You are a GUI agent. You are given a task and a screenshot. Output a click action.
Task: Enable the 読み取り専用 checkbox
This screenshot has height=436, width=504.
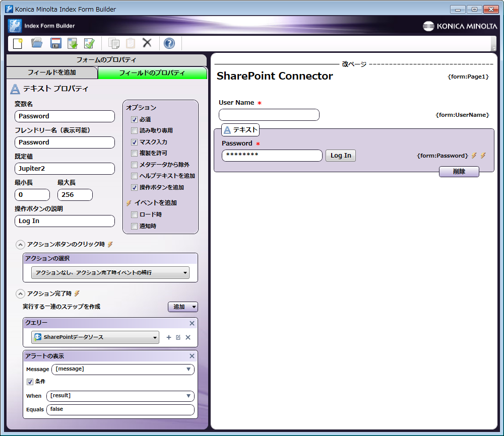[x=135, y=131]
